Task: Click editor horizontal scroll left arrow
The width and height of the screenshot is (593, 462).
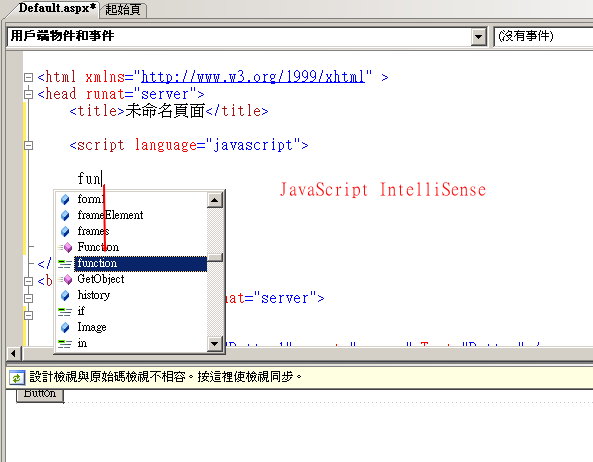Action: click(x=14, y=353)
